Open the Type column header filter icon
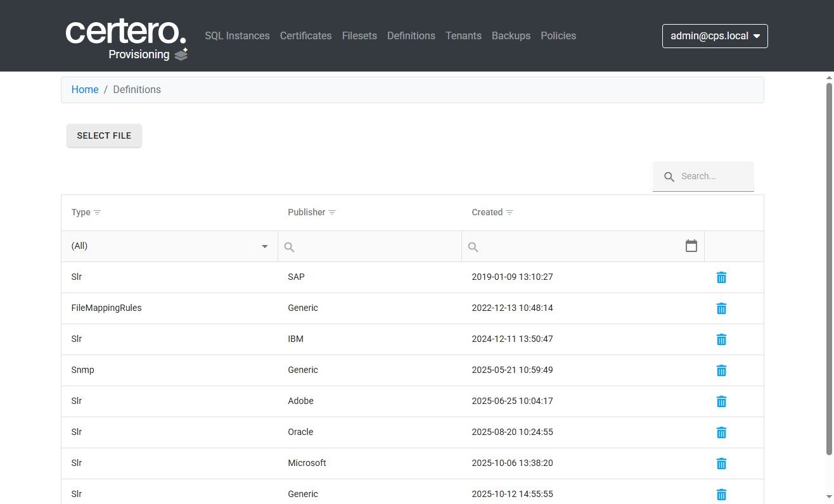 [x=97, y=213]
